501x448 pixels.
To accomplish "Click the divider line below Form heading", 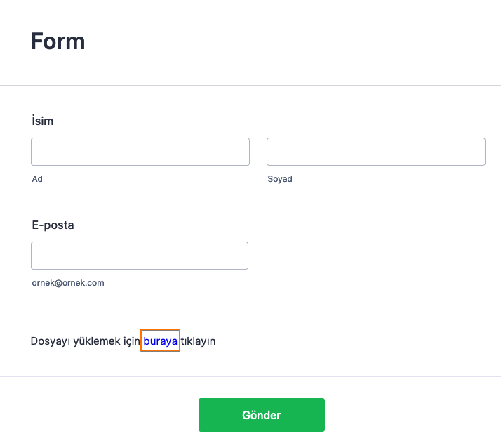I will click(250, 86).
